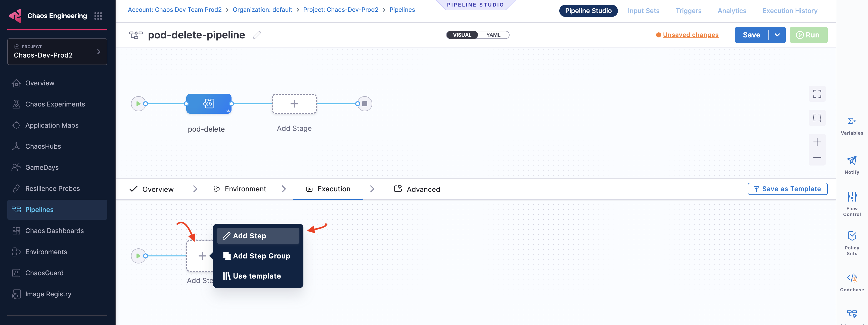
Task: Zoom in the canvas with plus icon
Action: 817,142
